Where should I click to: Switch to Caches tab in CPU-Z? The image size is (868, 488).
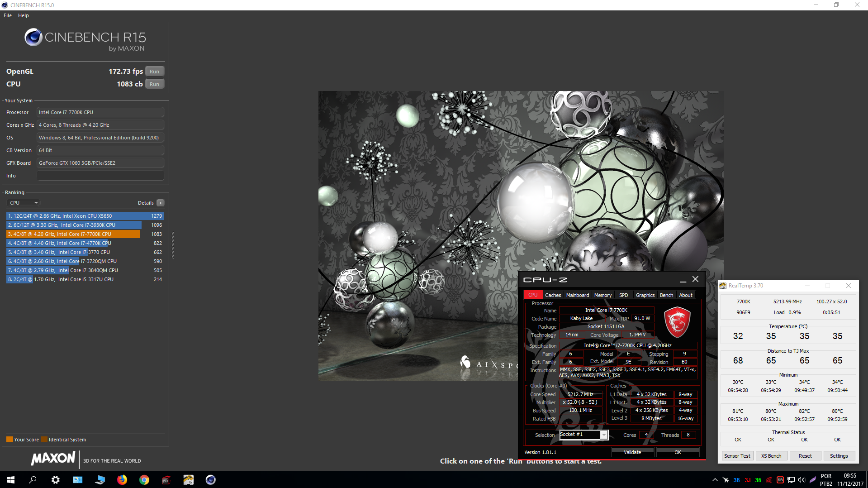[553, 295]
